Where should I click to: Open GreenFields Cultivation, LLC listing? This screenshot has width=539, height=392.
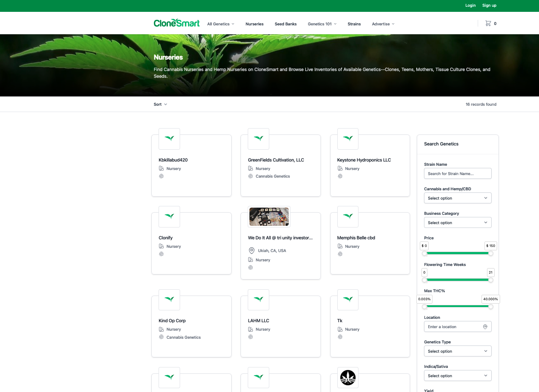276,160
